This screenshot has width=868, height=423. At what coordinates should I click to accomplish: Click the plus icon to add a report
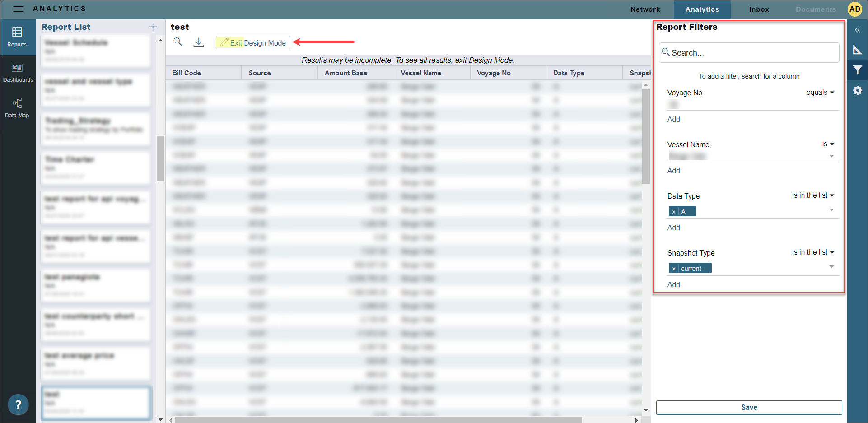pyautogui.click(x=153, y=27)
